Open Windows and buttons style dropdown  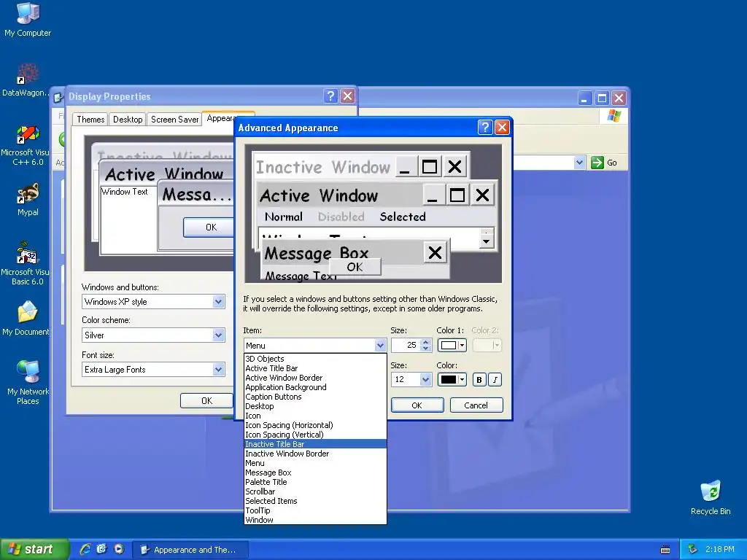click(x=218, y=301)
